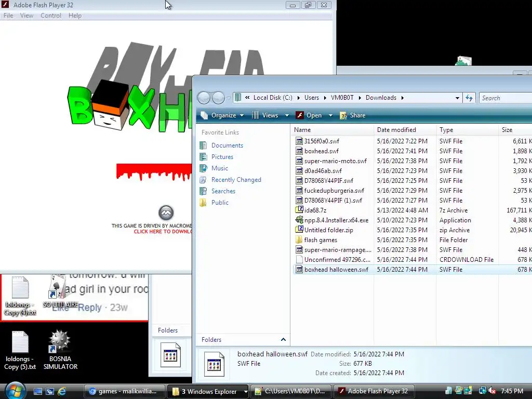Switch to games - malikwillia Chrome taskbar button
The height and width of the screenshot is (399, 532).
tap(124, 391)
